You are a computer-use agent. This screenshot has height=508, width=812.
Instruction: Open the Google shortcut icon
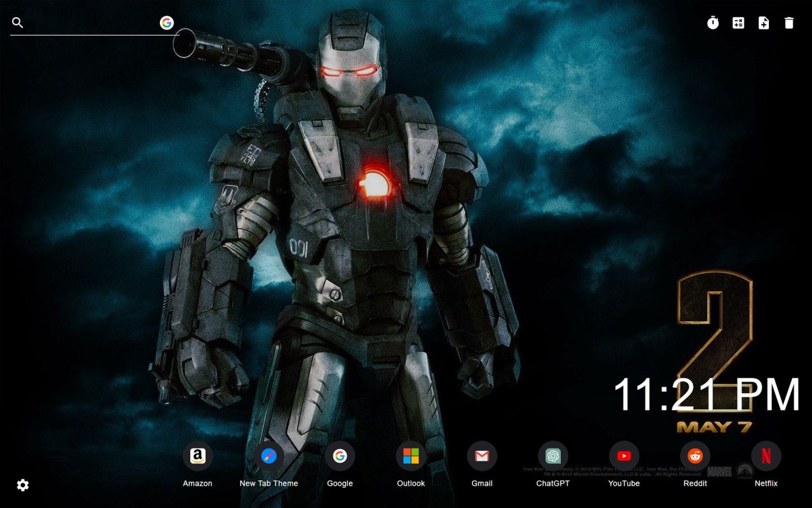pyautogui.click(x=340, y=456)
